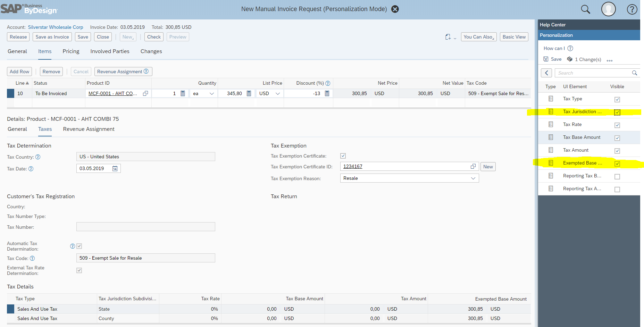The width and height of the screenshot is (644, 327).
Task: Uncheck Tax Type visible checkbox
Action: [x=617, y=100]
